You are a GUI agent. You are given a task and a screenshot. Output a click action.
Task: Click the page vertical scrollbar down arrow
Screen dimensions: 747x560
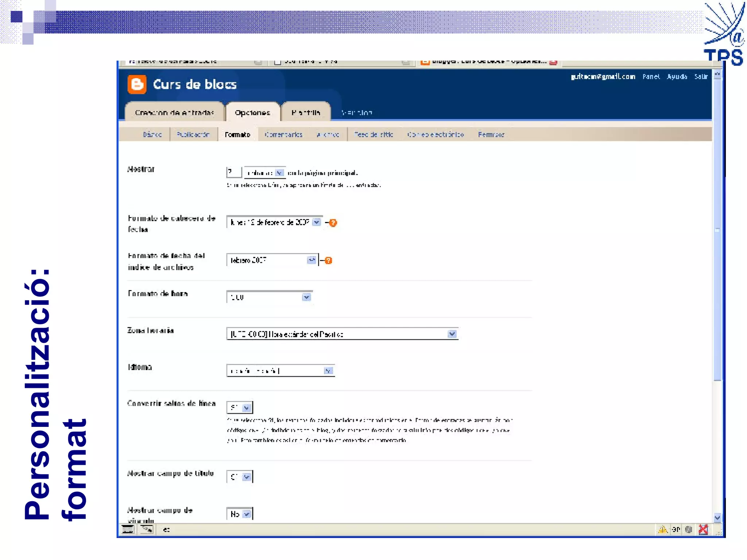tap(717, 518)
